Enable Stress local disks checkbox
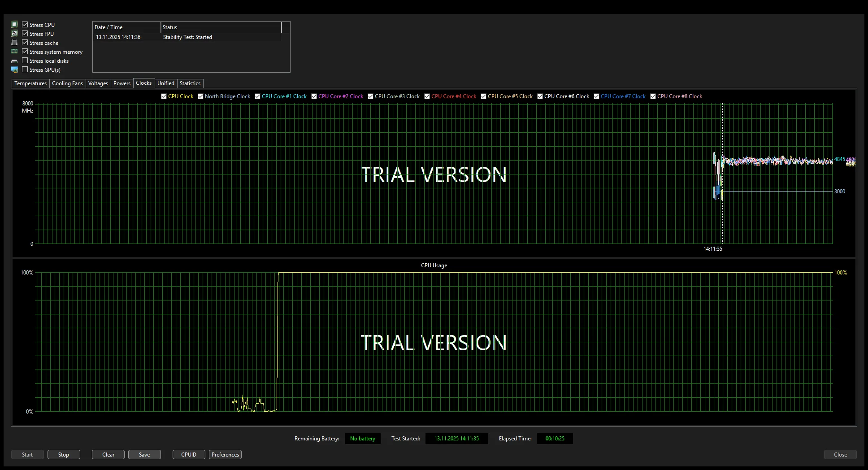The width and height of the screenshot is (868, 470). pos(25,61)
